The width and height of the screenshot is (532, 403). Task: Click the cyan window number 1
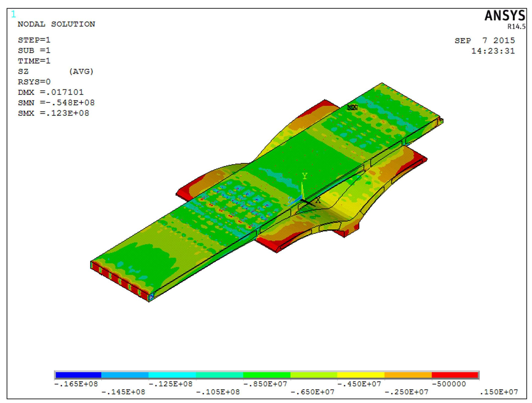click(14, 14)
